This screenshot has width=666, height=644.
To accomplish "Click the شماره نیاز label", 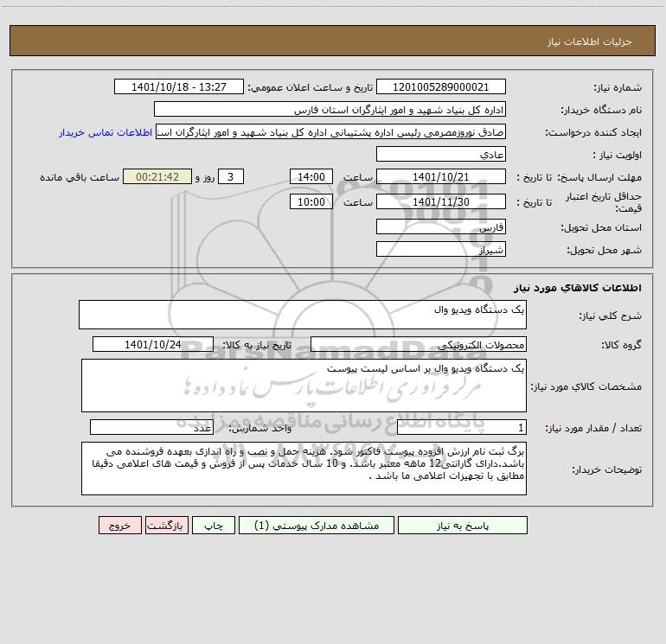I will coord(618,88).
